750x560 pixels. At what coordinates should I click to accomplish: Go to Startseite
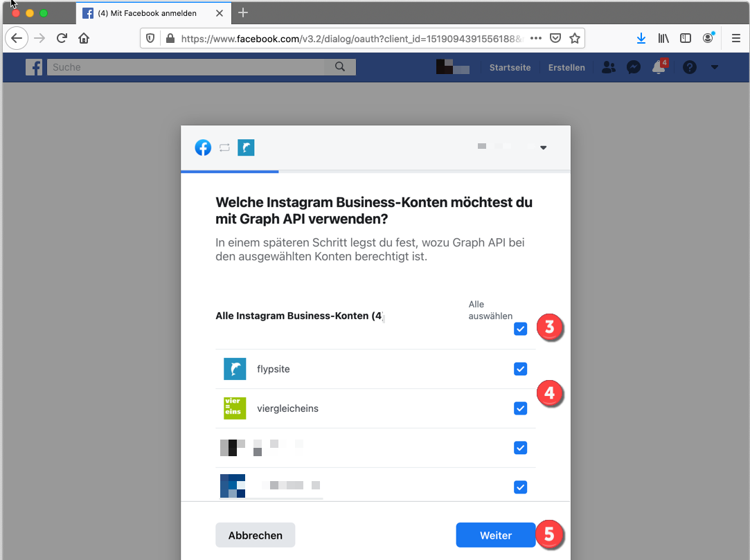pyautogui.click(x=510, y=67)
